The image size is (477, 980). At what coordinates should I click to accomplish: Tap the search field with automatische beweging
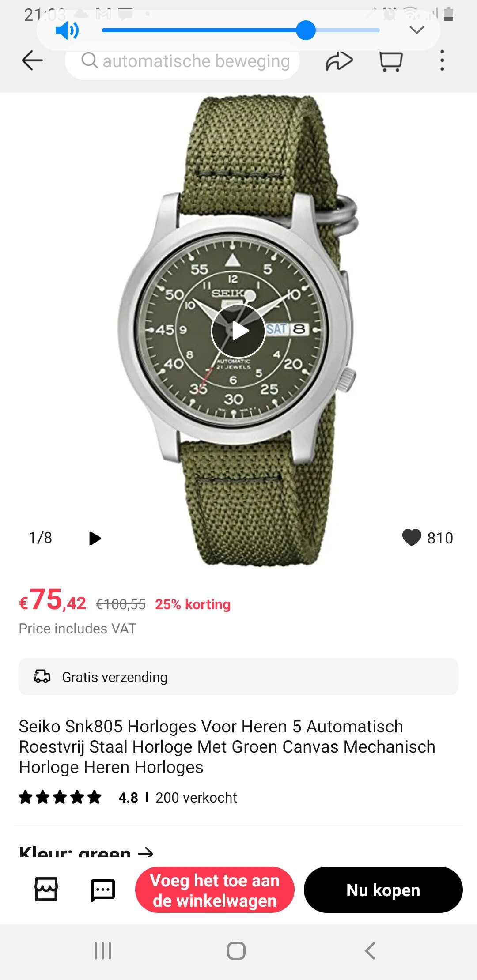click(x=182, y=61)
